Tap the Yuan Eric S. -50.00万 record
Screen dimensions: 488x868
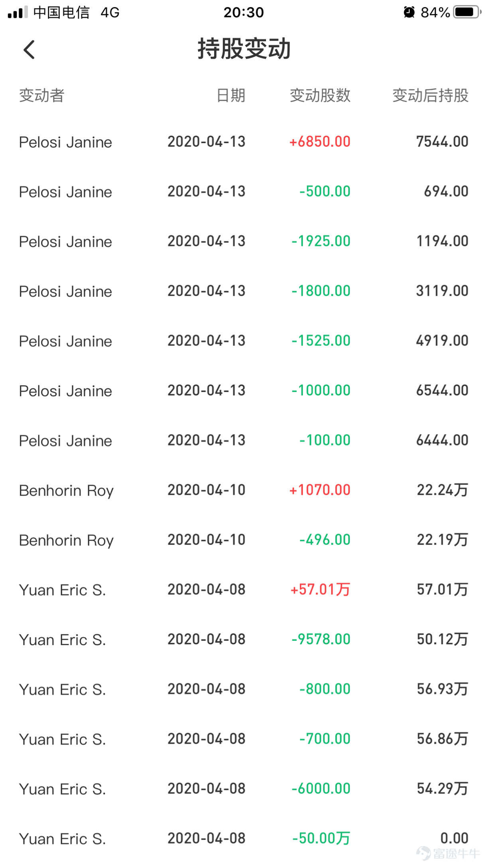(244, 838)
